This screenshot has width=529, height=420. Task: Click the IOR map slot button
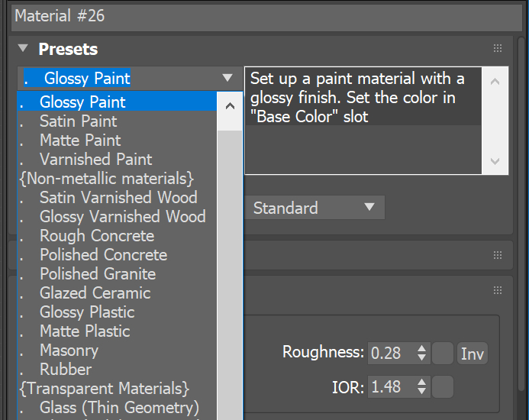[x=442, y=386]
